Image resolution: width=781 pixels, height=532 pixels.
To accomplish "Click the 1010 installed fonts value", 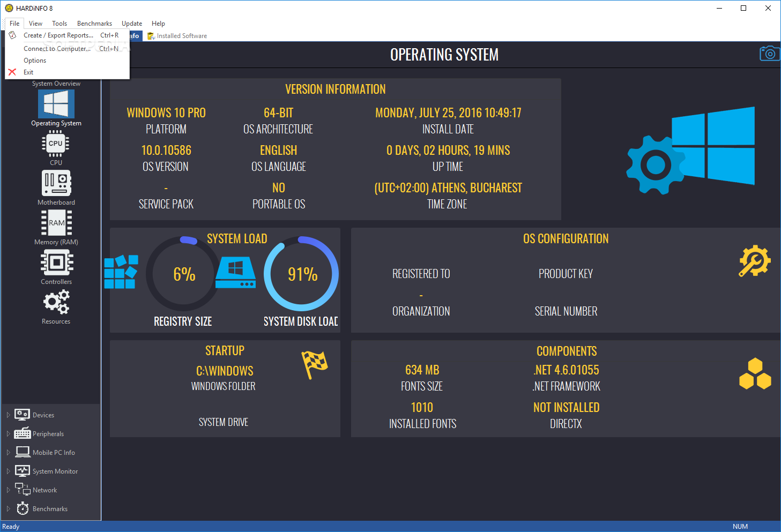I will pyautogui.click(x=422, y=408).
